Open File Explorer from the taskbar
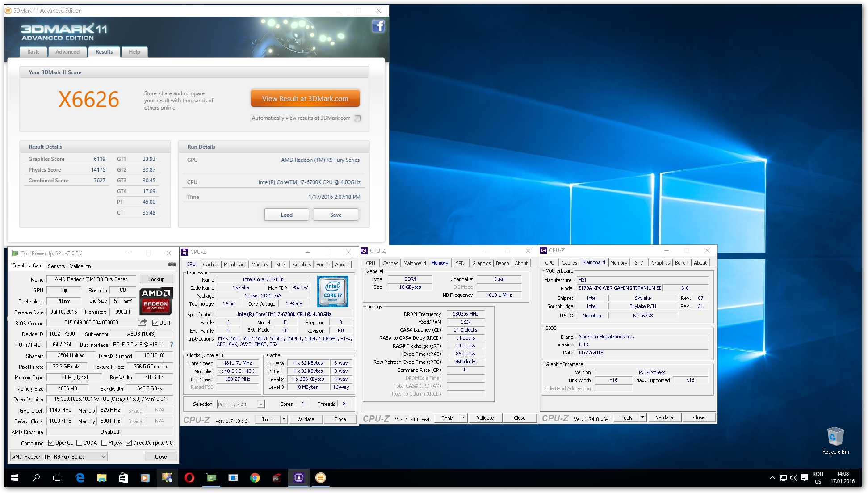 [x=102, y=478]
